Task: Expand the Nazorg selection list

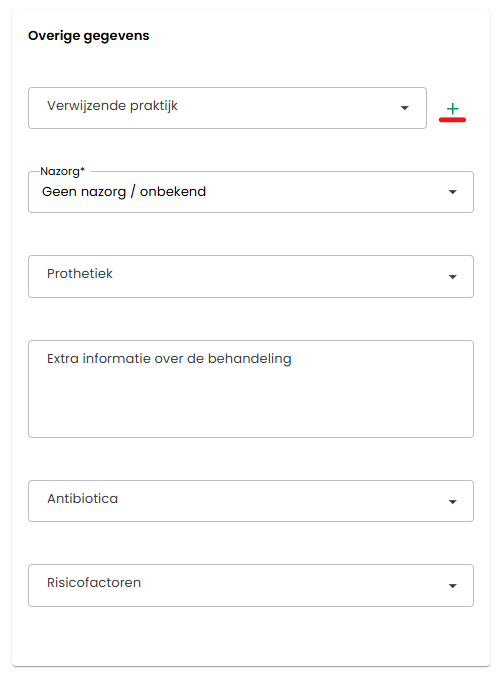Action: tap(251, 192)
